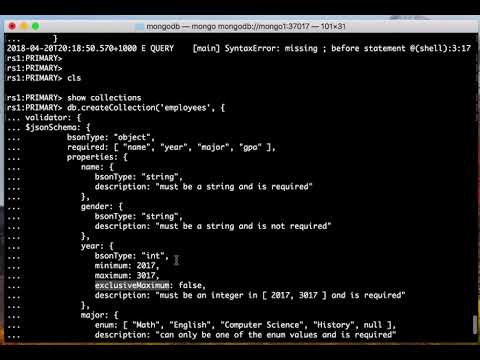This screenshot has width=480, height=360.
Task: Click the 'minimum: 2017' line
Action: (x=127, y=266)
